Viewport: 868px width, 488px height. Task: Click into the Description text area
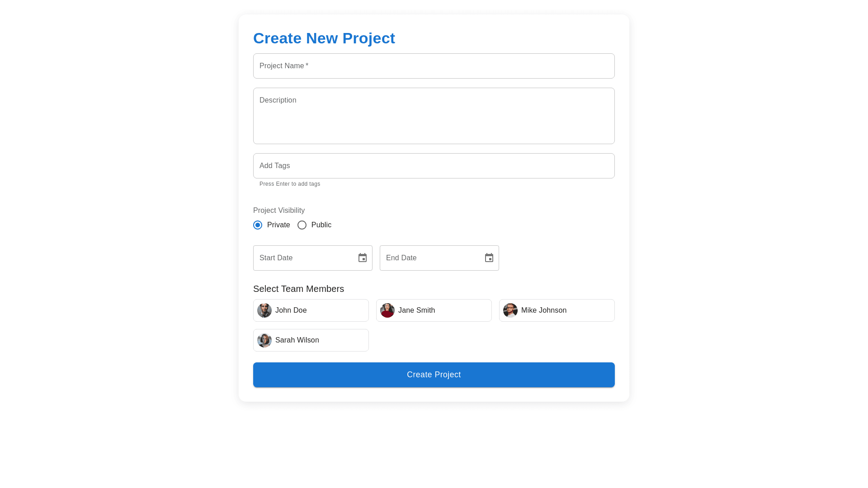click(x=434, y=116)
